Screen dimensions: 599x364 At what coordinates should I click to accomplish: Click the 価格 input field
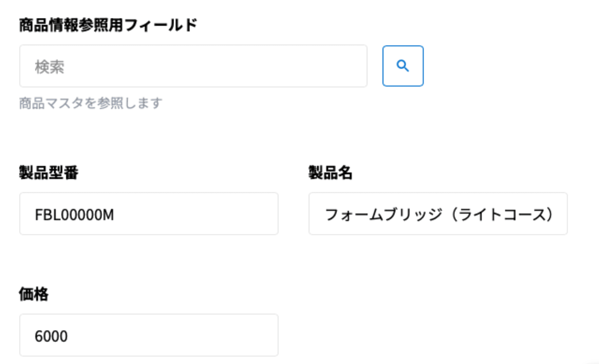(149, 335)
